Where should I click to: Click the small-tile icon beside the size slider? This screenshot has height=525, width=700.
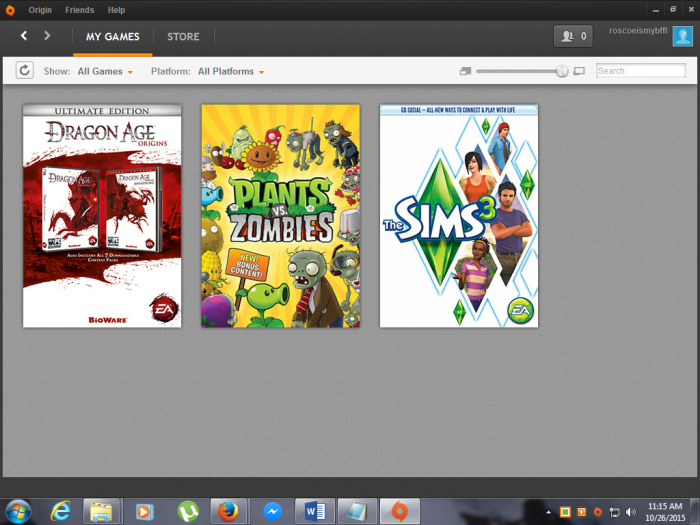[x=465, y=71]
